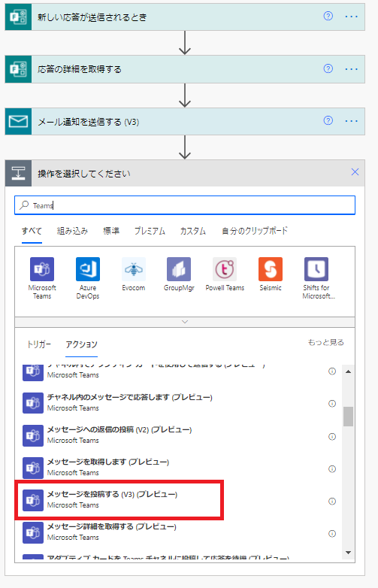Click the action list scrollbar down arrow
The image size is (378, 588).
tap(349, 553)
